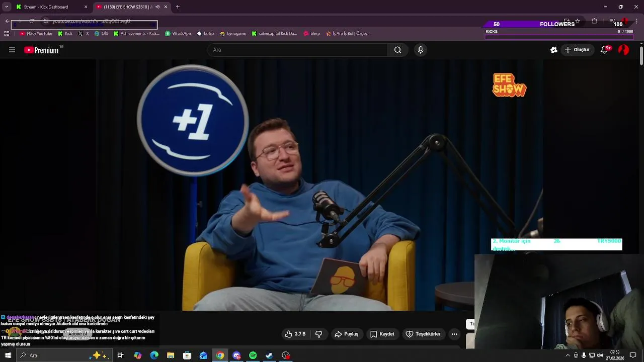Close the EFE SHOW YouTube tab
Screen dimensions: 644x362
tap(166, 7)
